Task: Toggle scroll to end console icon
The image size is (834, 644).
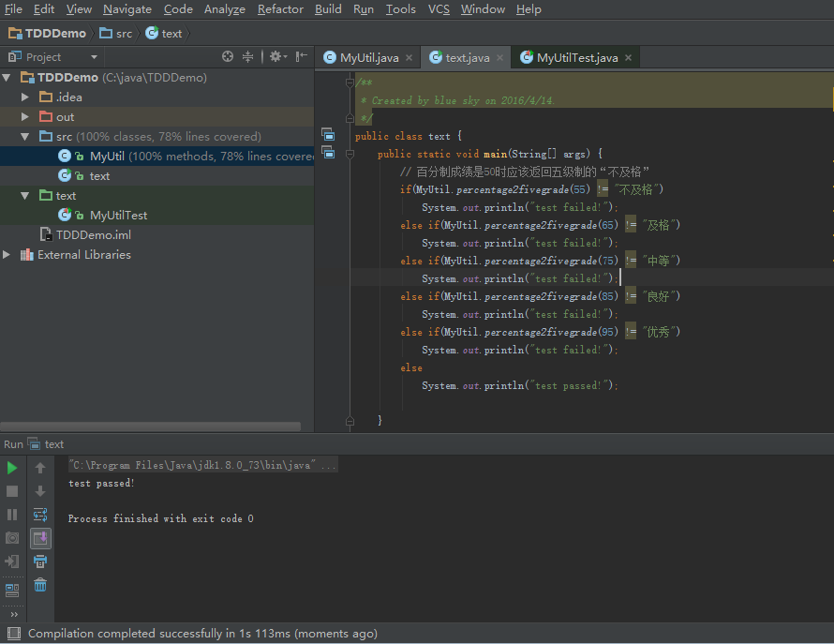Action: 40,538
